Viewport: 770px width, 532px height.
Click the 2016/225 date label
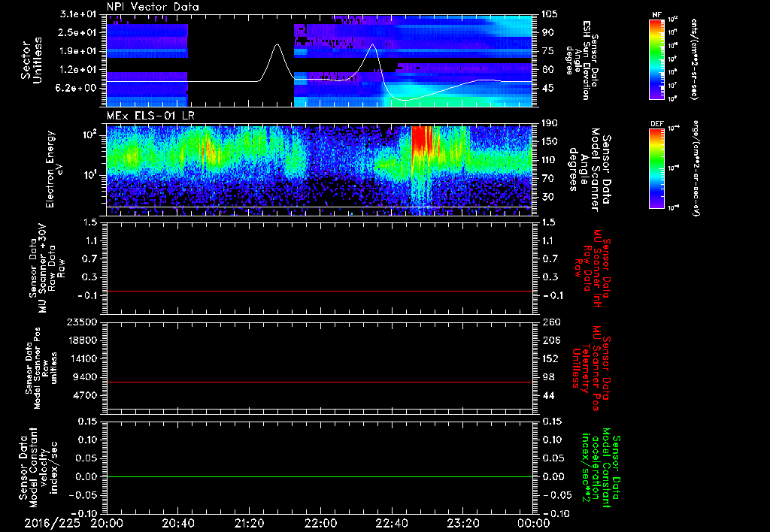53,524
